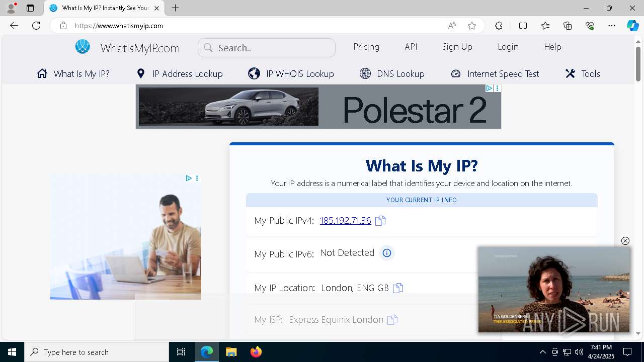Screen dimensions: 644x362
Task: Open the tab actions menu
Action: pyautogui.click(x=30, y=8)
